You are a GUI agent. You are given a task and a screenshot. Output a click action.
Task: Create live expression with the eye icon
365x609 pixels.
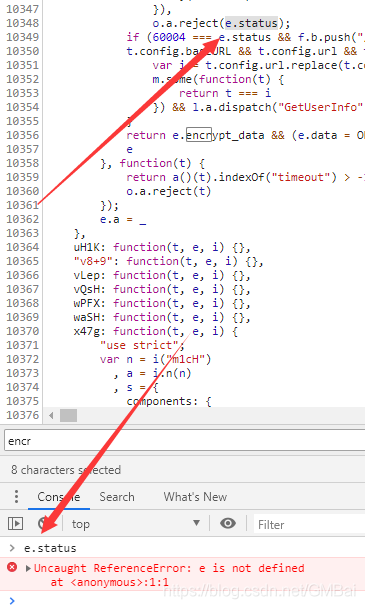(228, 524)
